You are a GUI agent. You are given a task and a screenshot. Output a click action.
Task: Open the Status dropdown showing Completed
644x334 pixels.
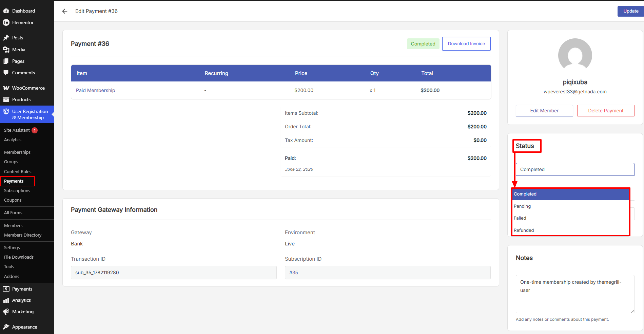click(575, 169)
